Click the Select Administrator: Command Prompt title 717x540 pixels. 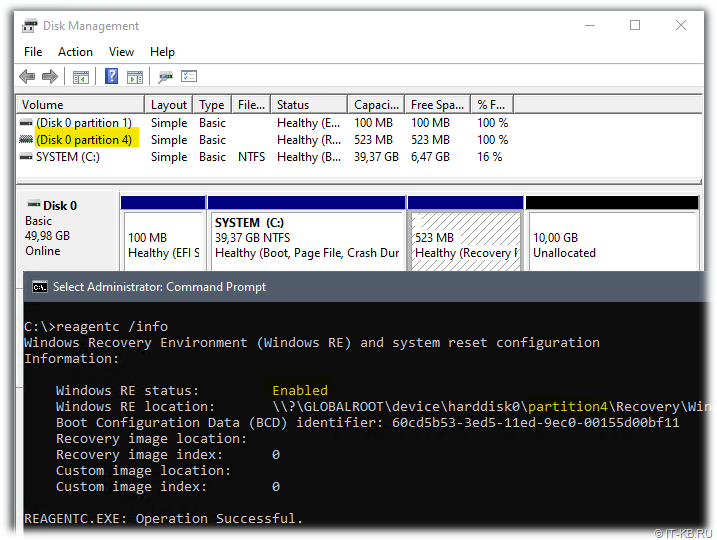pyautogui.click(x=159, y=287)
